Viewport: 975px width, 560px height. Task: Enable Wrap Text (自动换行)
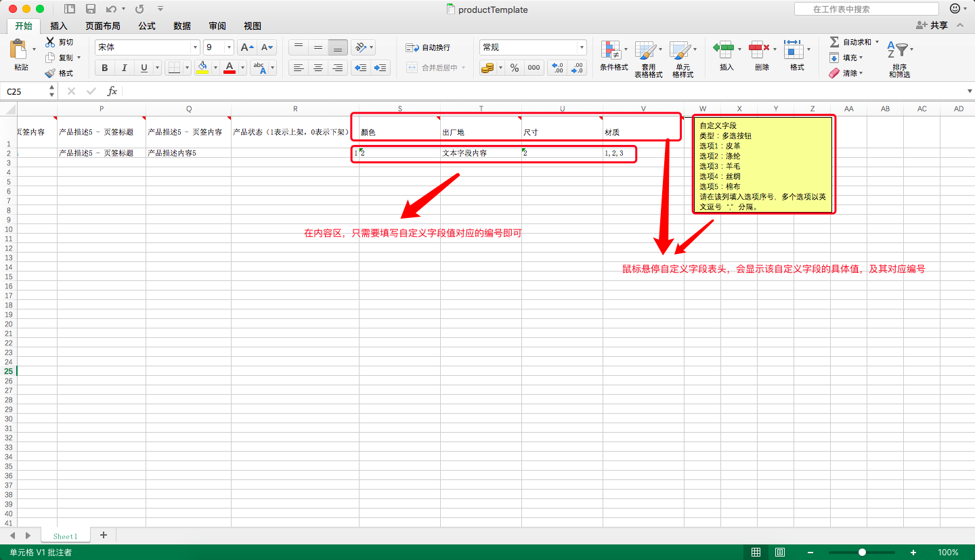(428, 47)
